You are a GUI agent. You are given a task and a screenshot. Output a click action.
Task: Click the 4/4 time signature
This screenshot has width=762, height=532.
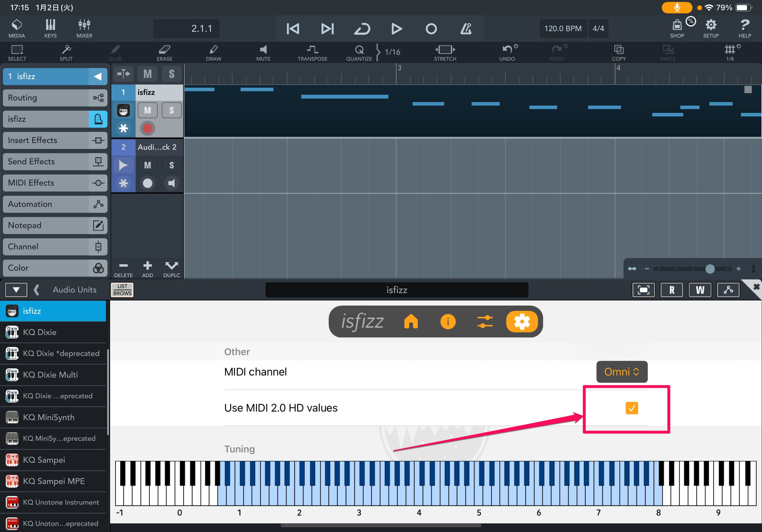pyautogui.click(x=598, y=28)
